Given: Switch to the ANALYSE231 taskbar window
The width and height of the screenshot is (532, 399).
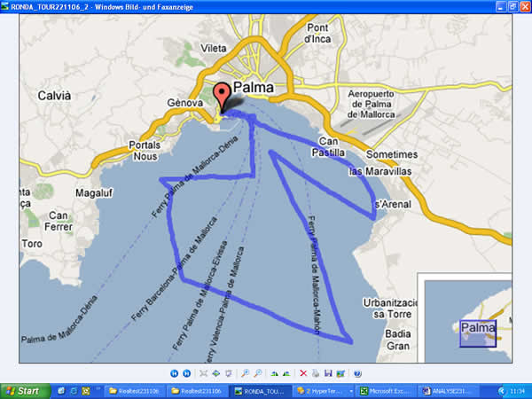Looking at the screenshot, I should [x=450, y=390].
